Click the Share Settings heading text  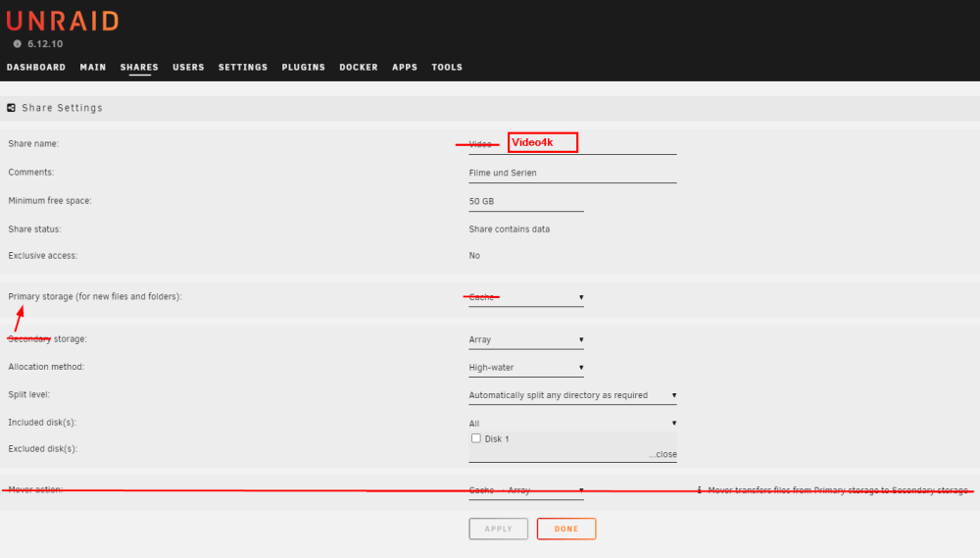click(x=62, y=108)
